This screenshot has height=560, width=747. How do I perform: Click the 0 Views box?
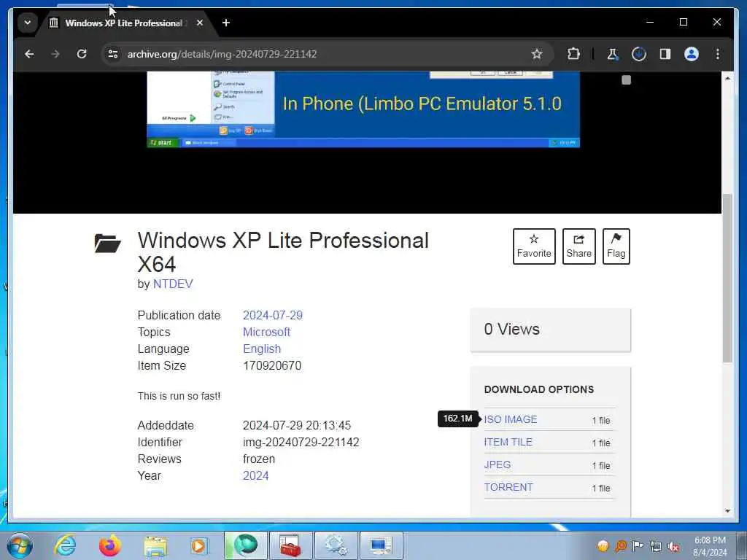pos(550,330)
